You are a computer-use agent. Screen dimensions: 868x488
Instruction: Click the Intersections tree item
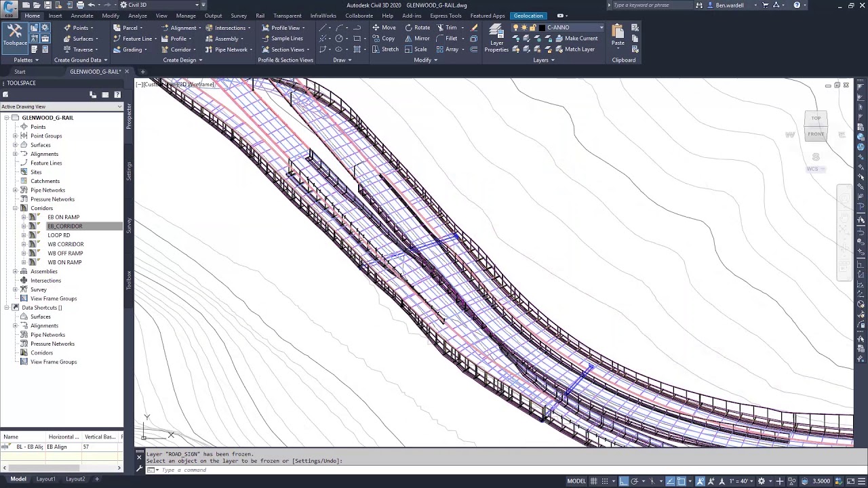(x=45, y=281)
